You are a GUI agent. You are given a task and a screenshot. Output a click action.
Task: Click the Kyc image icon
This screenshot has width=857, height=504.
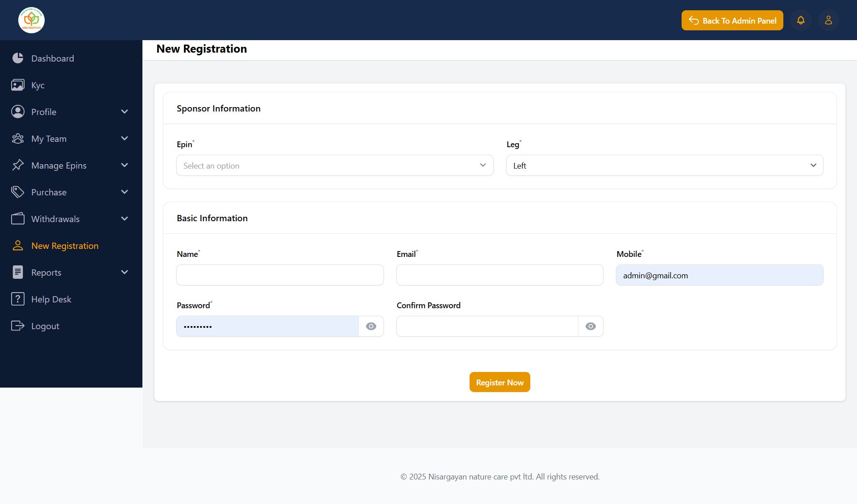[18, 85]
